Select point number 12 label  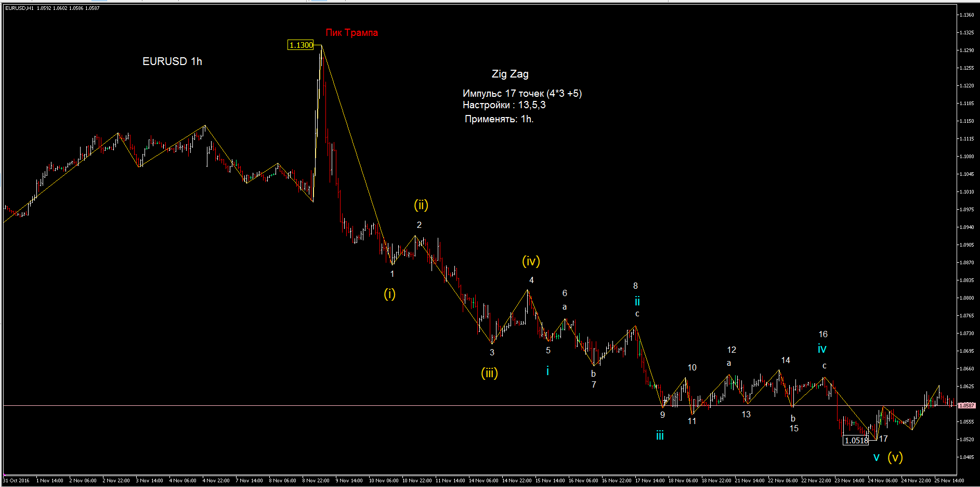pos(731,350)
